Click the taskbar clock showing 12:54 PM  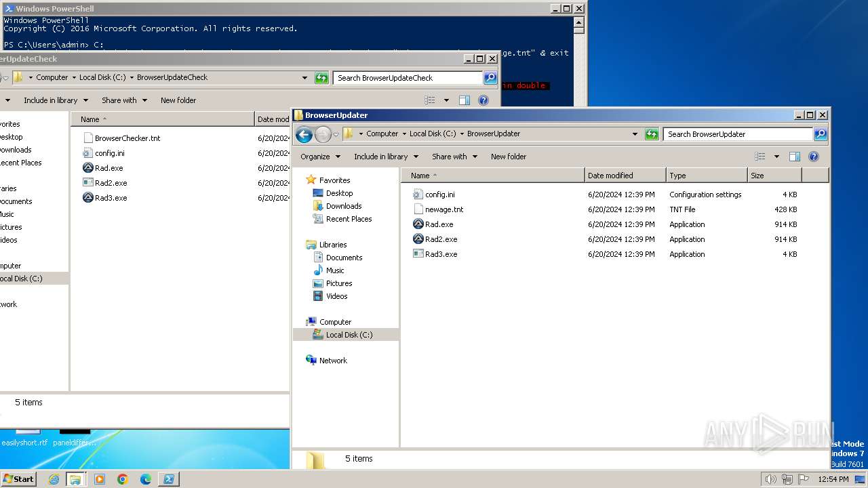[833, 479]
